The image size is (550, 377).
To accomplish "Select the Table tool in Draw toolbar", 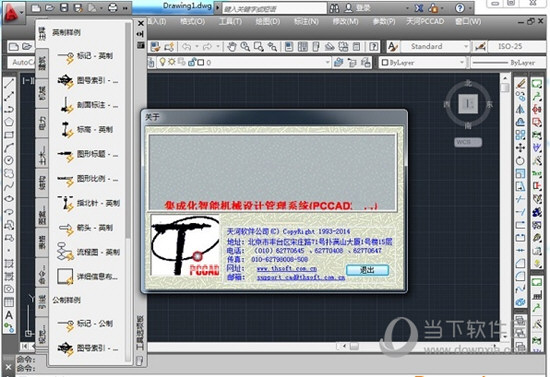I will point(9,302).
